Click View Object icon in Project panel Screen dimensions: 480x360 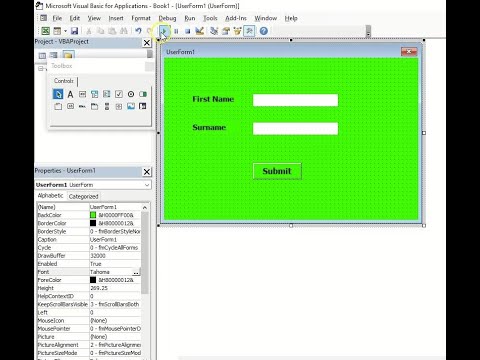click(x=53, y=55)
